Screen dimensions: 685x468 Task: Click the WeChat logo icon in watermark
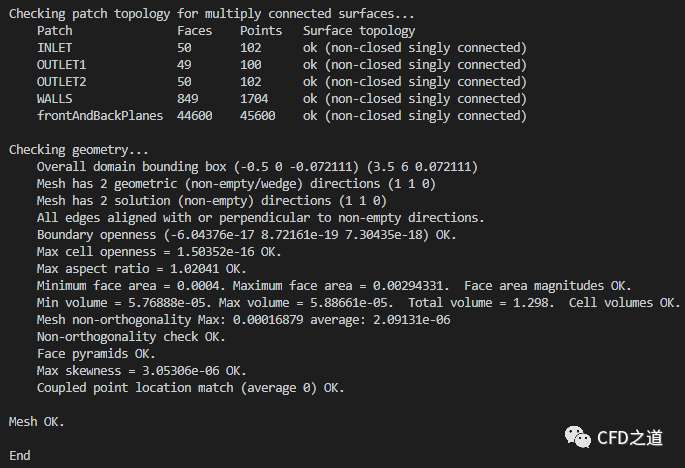[577, 435]
